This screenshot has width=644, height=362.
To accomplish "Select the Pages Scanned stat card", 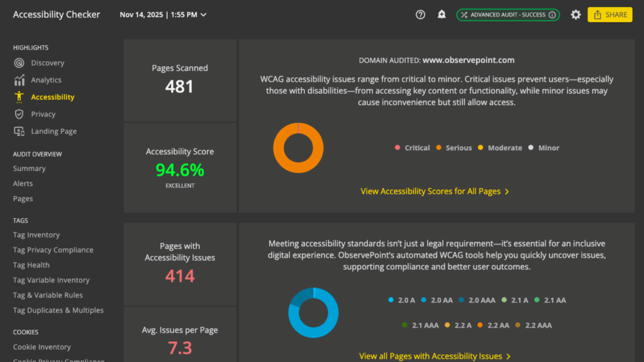I will (x=180, y=78).
